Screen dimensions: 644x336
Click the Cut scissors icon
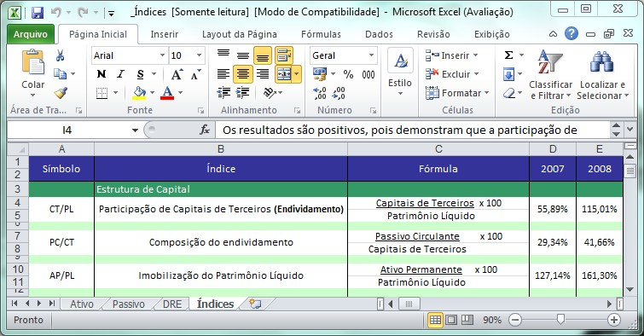60,55
